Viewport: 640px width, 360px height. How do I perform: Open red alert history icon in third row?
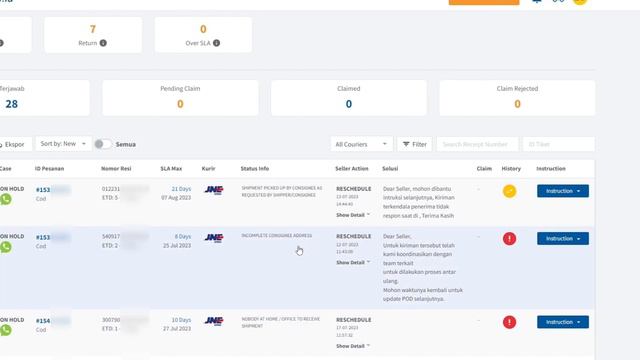(509, 322)
